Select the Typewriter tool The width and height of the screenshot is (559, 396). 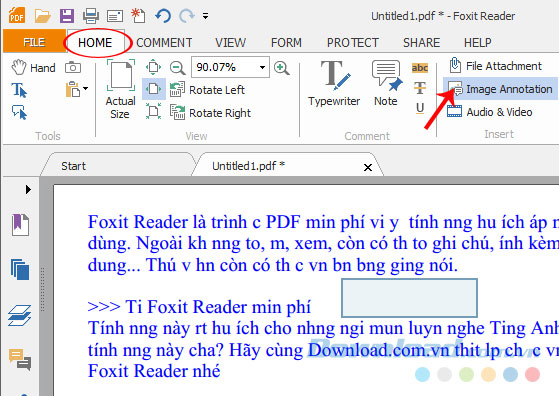coord(334,83)
